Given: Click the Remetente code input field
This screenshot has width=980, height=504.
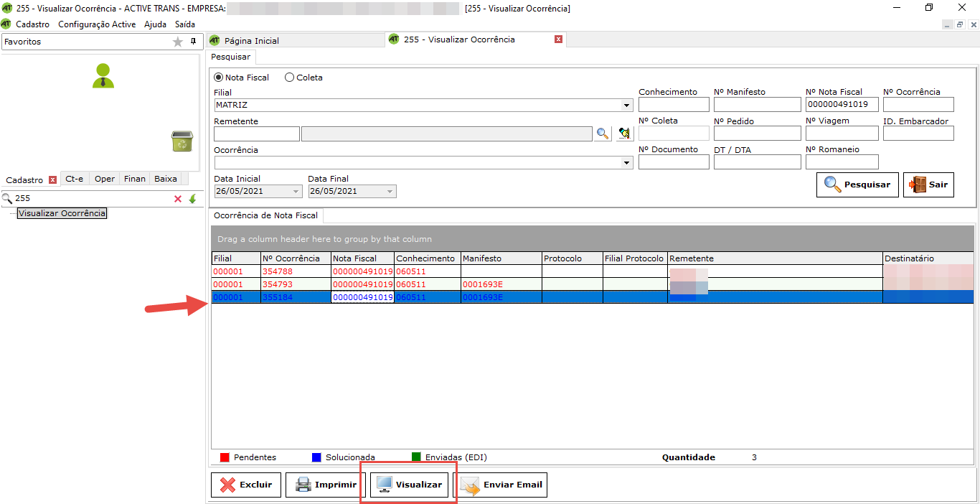Looking at the screenshot, I should [x=256, y=134].
